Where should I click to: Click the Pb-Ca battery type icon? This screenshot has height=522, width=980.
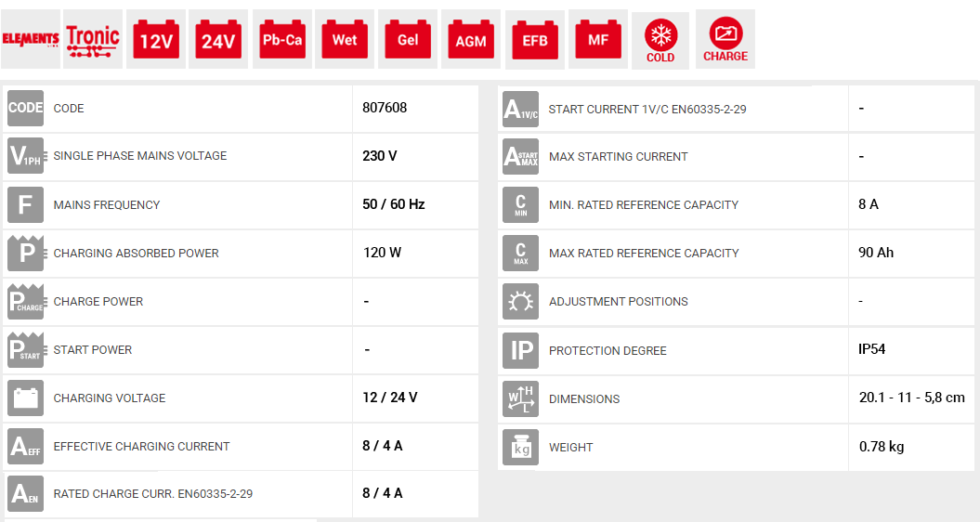pyautogui.click(x=281, y=39)
